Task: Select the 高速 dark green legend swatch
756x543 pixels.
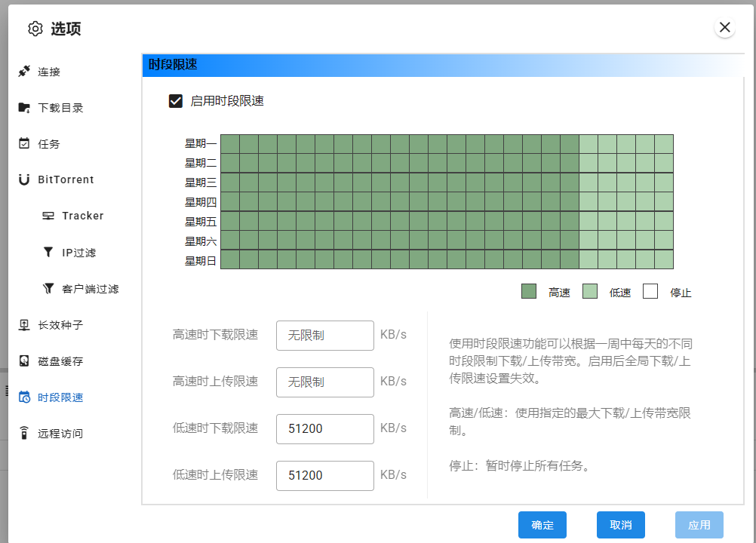Action: point(529,292)
